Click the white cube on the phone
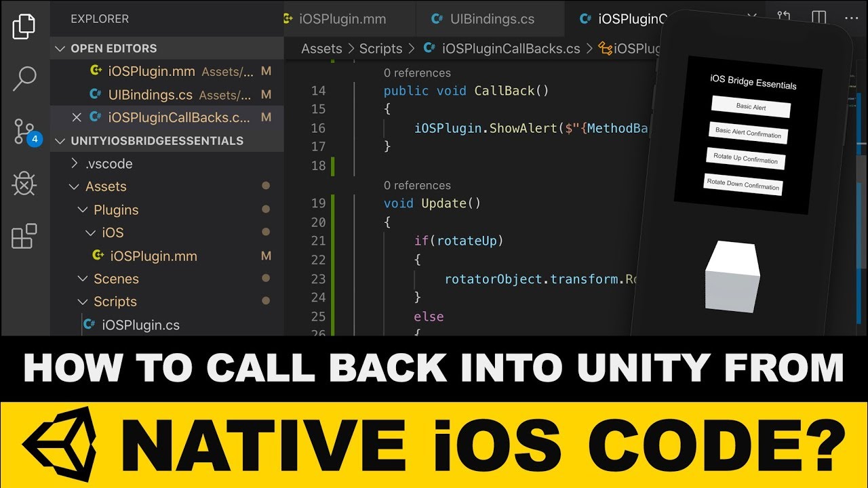 (x=731, y=276)
